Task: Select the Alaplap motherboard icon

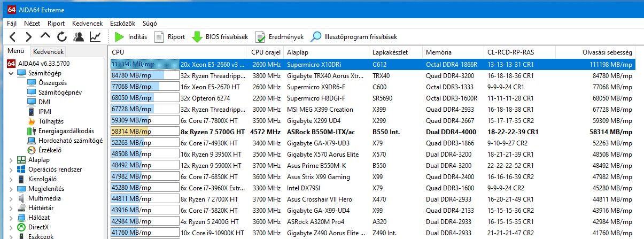Action: pos(21,160)
